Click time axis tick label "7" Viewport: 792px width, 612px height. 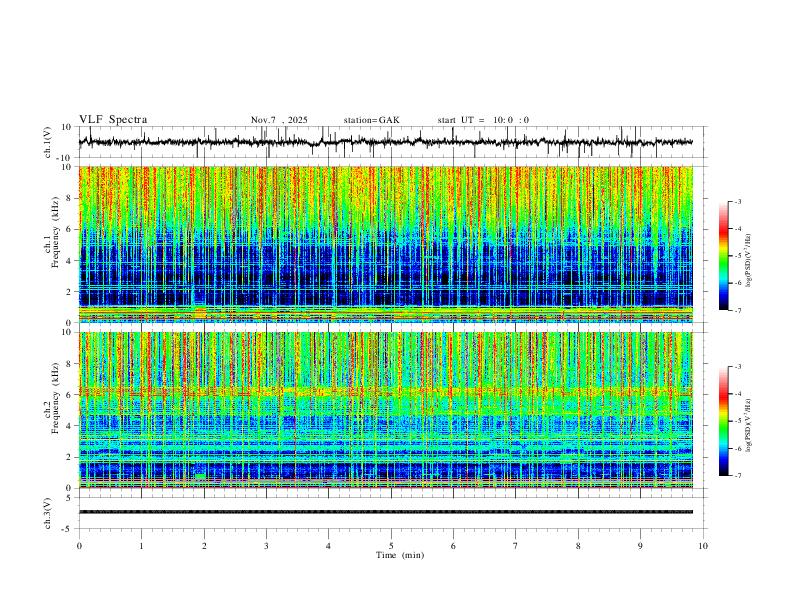pyautogui.click(x=516, y=546)
